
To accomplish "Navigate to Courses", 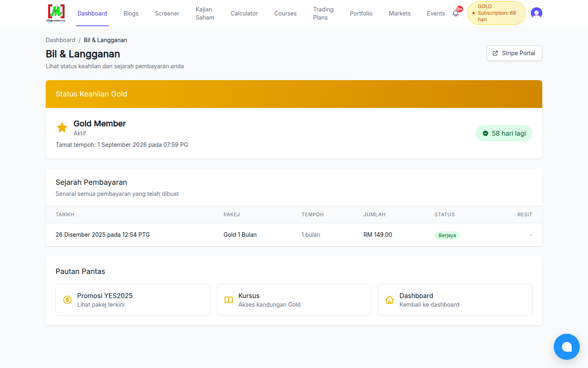I will coord(285,13).
